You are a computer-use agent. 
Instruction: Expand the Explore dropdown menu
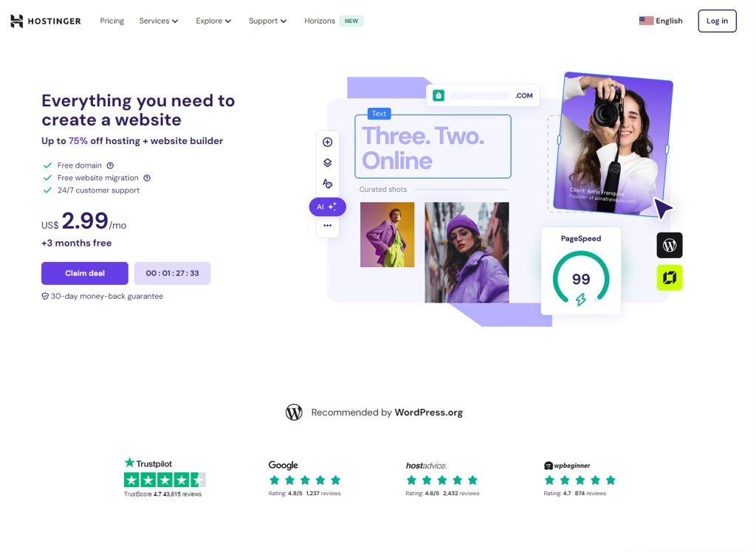[213, 21]
